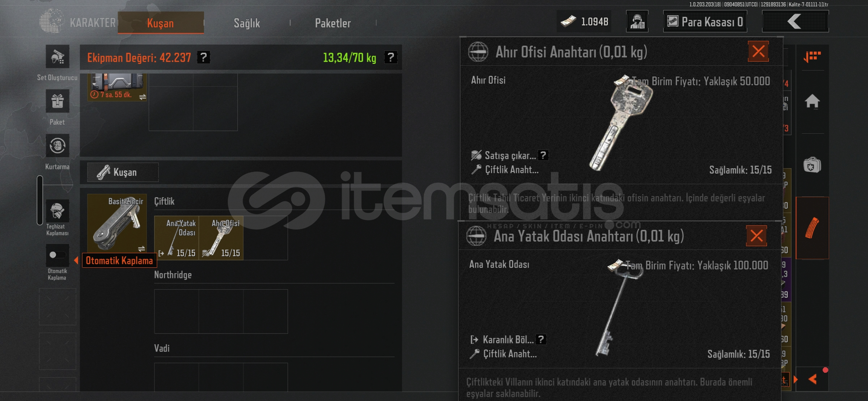
Task: Select the orange ammo magazine icon
Action: coord(812,228)
